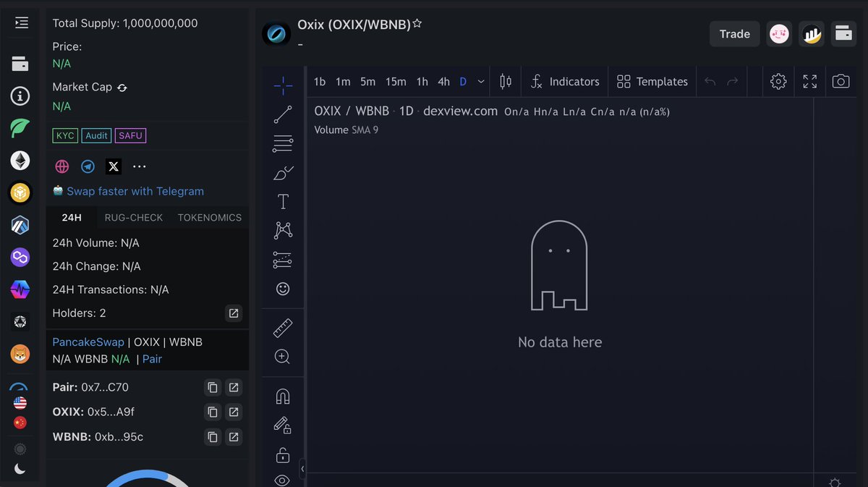Open the KYC badge
The image size is (868, 487).
coord(65,135)
